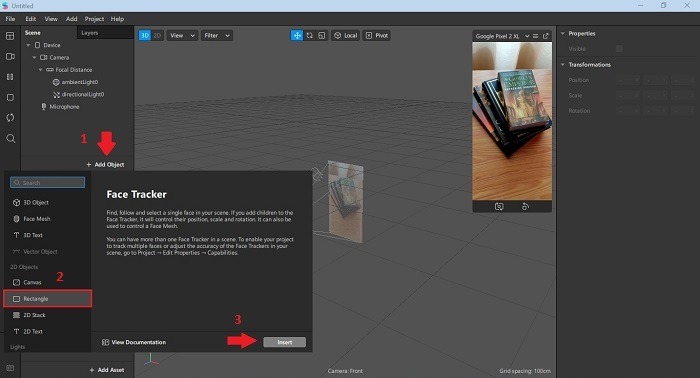700x378 pixels.
Task: Collapse the Properties section
Action: [x=563, y=33]
